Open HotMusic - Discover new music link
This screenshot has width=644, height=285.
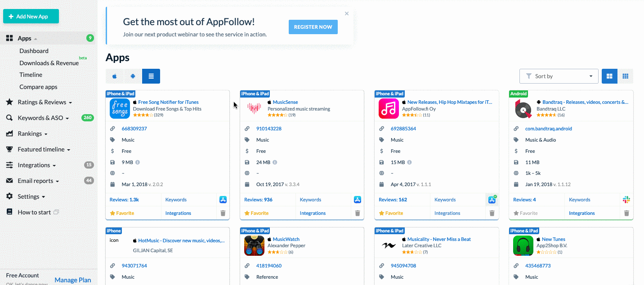click(x=181, y=240)
